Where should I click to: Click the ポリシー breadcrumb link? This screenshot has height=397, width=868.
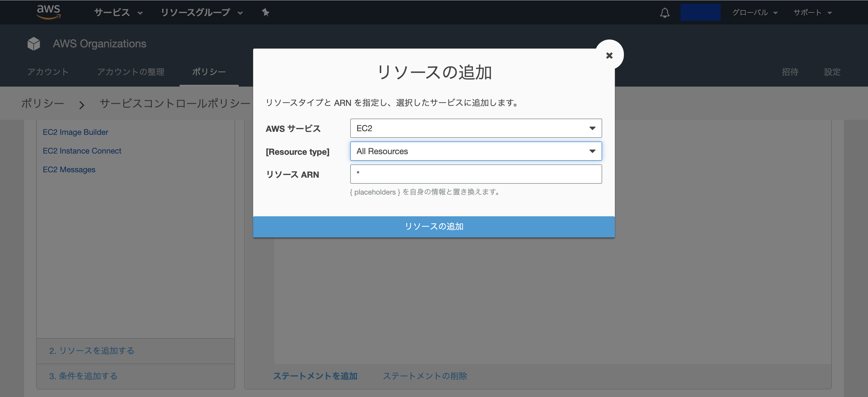(x=42, y=103)
